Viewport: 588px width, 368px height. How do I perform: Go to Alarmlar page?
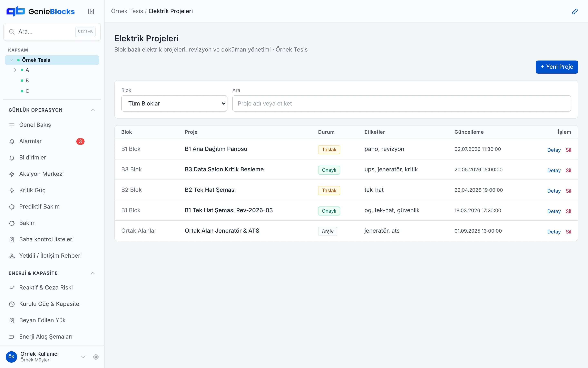pyautogui.click(x=52, y=141)
